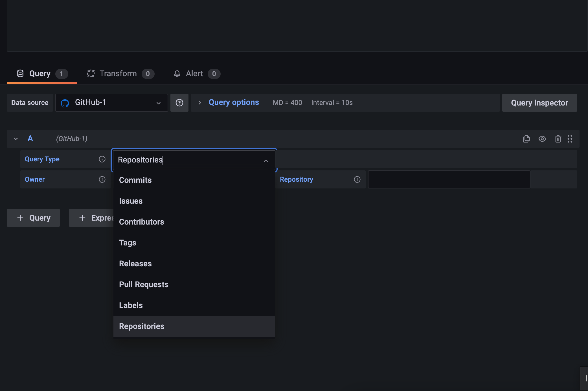Click the (GitHub-1) query label

click(x=72, y=139)
